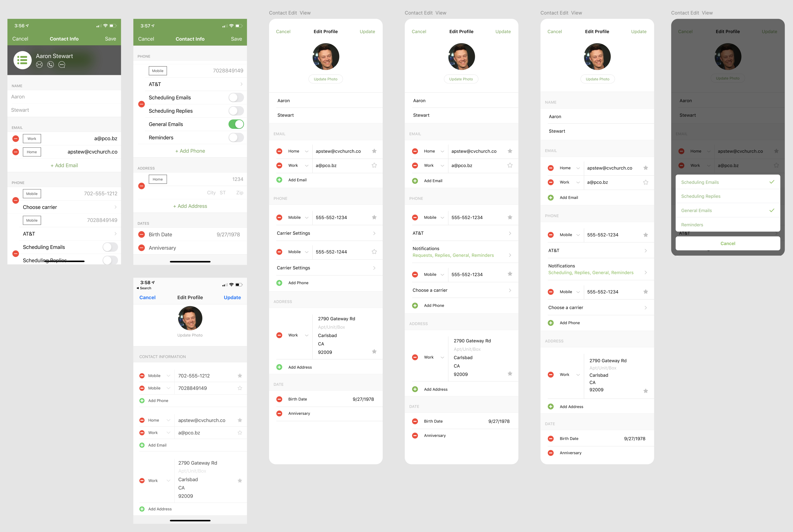Star a@pco.bz in the 3:58 screen

coord(240,433)
